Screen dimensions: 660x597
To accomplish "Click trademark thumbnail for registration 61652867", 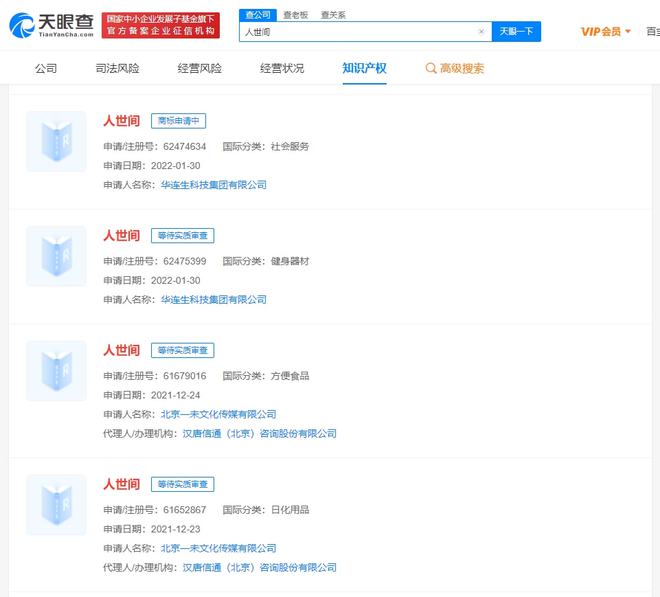I will click(x=56, y=505).
